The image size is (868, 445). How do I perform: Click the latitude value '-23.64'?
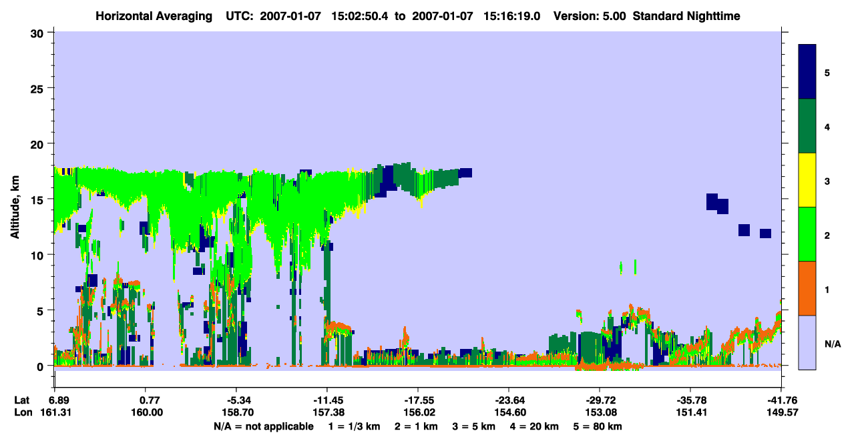click(509, 400)
